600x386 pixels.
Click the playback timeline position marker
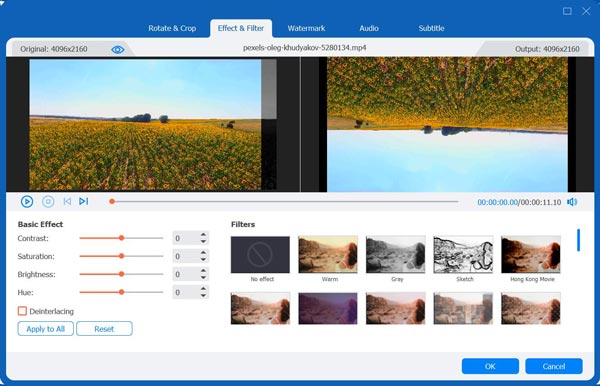[112, 201]
